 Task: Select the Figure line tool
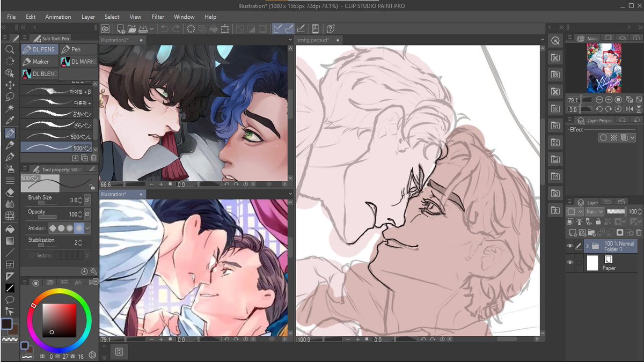click(x=10, y=252)
